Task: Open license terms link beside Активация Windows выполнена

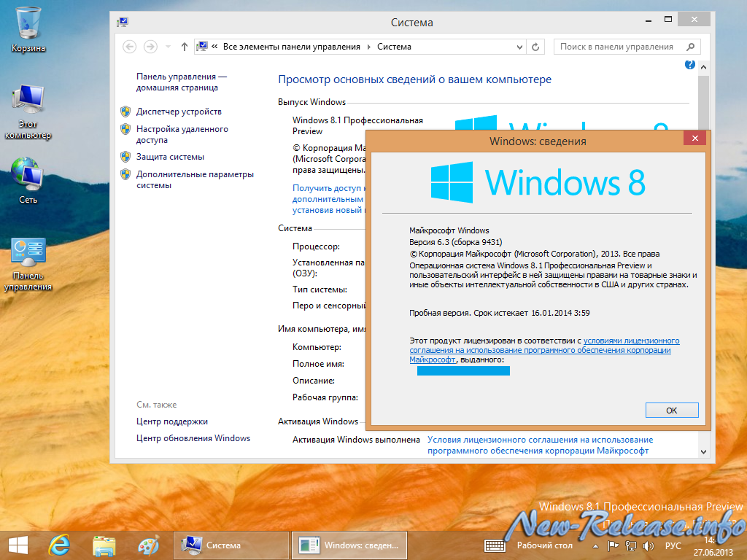Action: point(540,445)
